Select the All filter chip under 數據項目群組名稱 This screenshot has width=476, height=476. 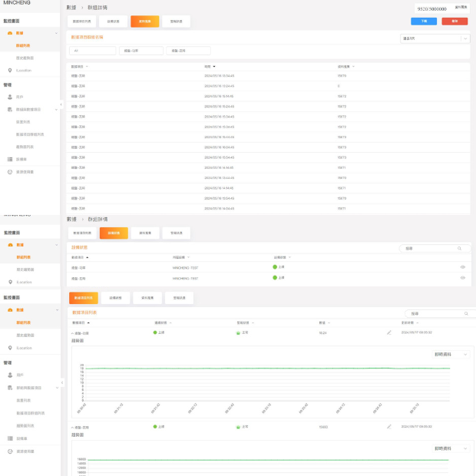(93, 51)
